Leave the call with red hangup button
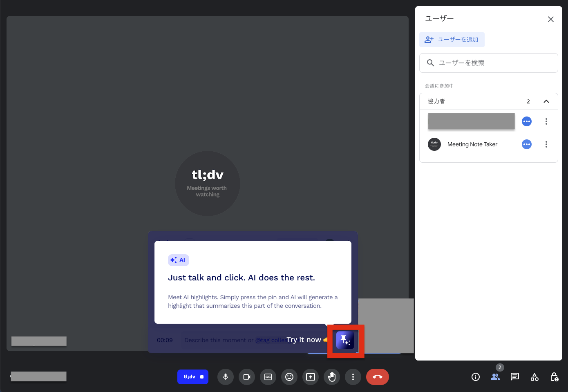568x392 pixels. coord(377,377)
